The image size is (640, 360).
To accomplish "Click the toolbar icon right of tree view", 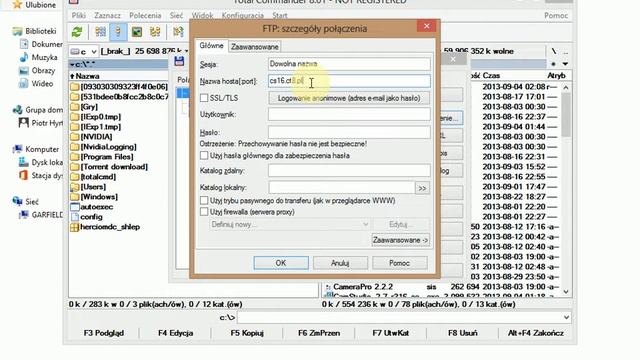I will click(178, 32).
